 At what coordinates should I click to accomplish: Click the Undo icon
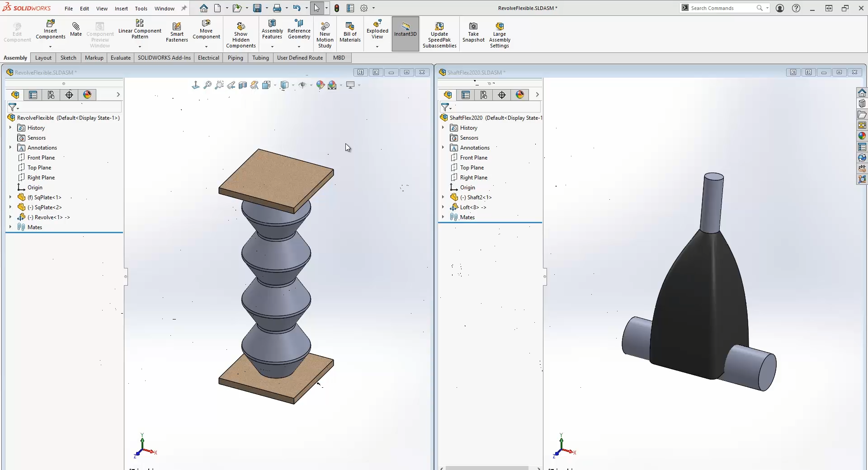tap(297, 8)
